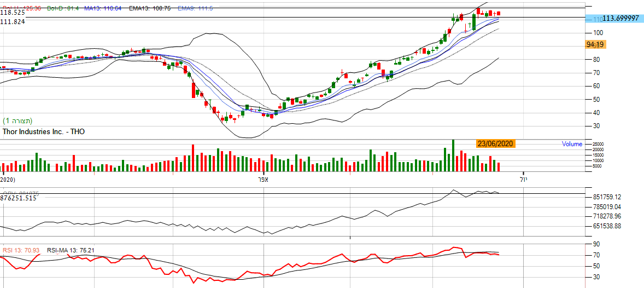Click the Thor Industries Inc. - THO title
Image resolution: width=644 pixels, height=288 pixels.
44,131
